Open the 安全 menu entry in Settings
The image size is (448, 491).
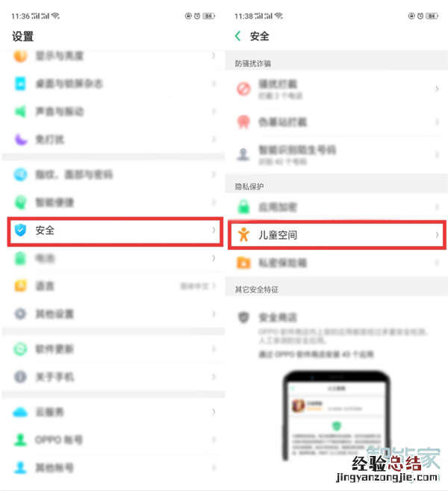(x=115, y=231)
